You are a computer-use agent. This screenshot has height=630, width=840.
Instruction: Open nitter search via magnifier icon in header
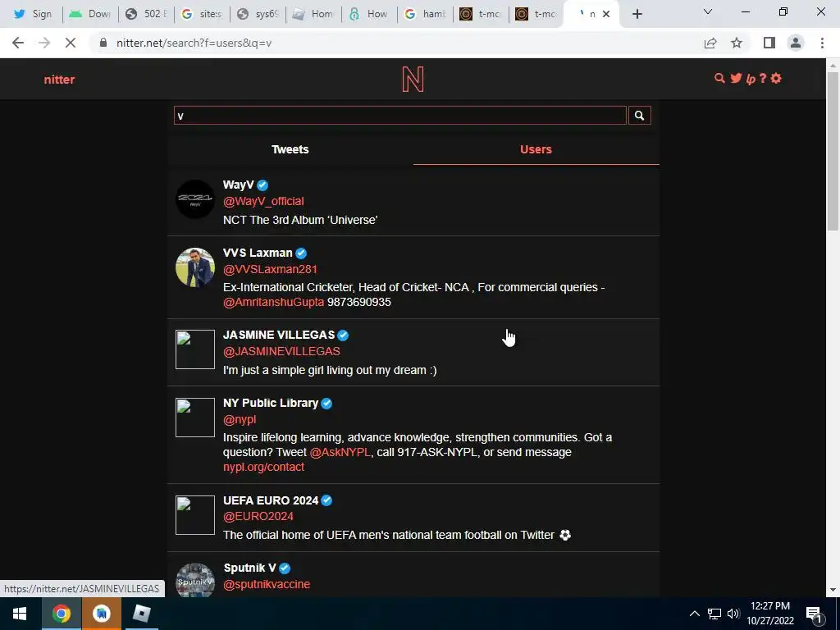point(719,78)
